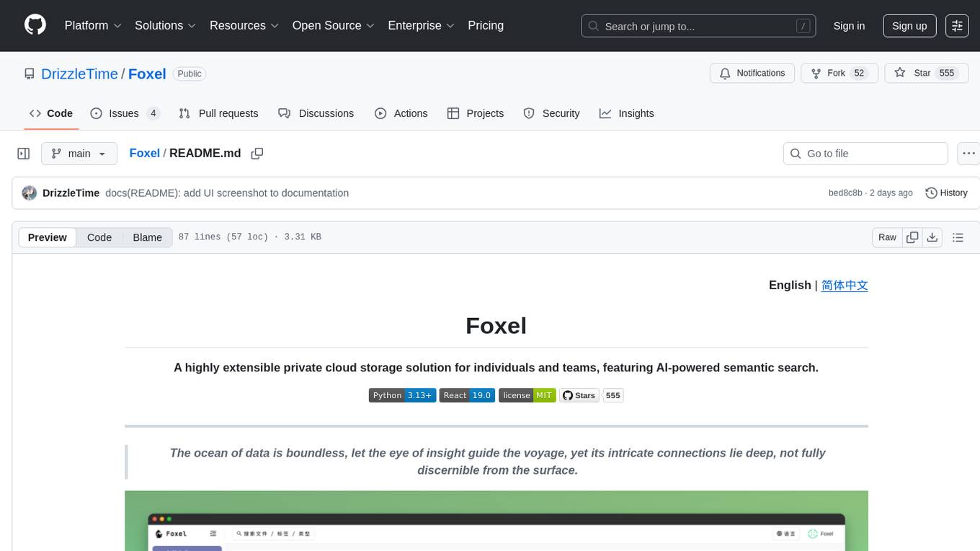This screenshot has height=551, width=980.
Task: Click the Public visibility label
Action: 190,74
